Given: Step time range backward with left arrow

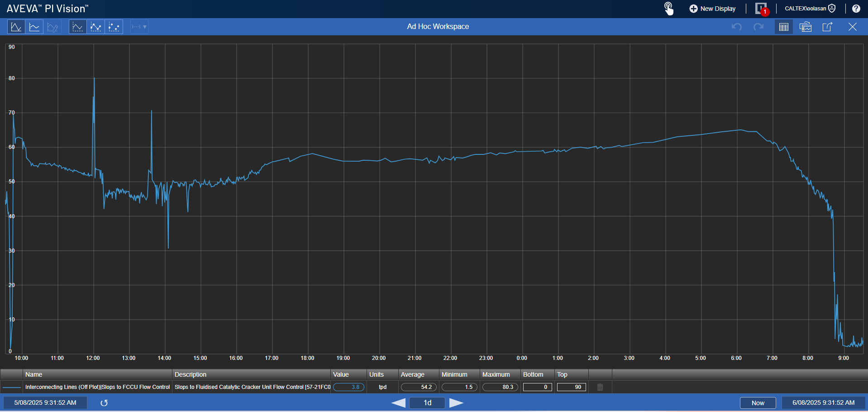Looking at the screenshot, I should 398,403.
